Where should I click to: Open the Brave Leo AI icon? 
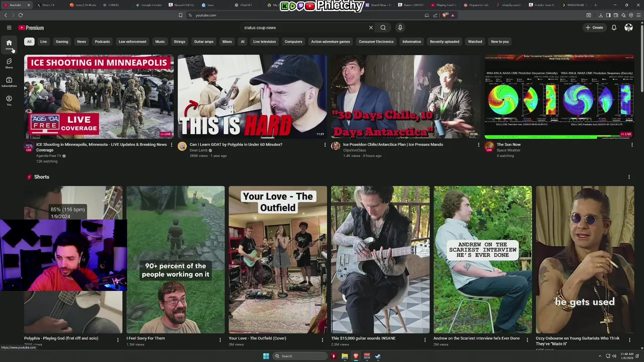coord(622,15)
